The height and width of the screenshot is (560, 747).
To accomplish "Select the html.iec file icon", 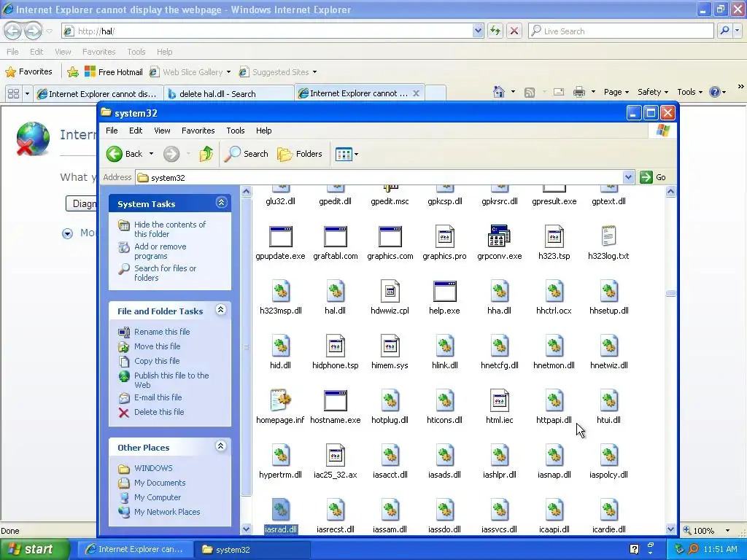I will click(499, 400).
